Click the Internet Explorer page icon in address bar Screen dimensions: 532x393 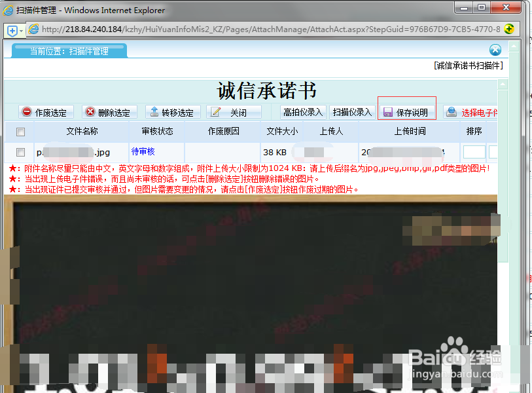(33, 29)
